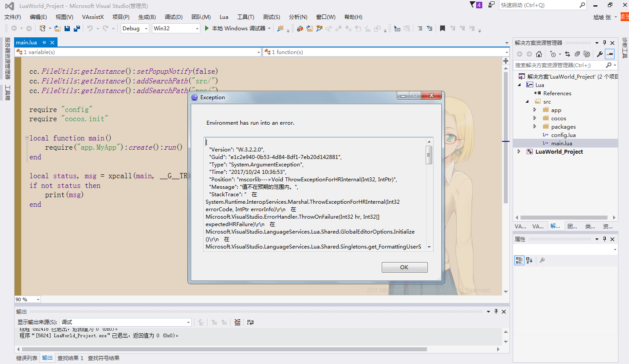Click the Collapse All icon in Solution Explorer

pyautogui.click(x=577, y=54)
